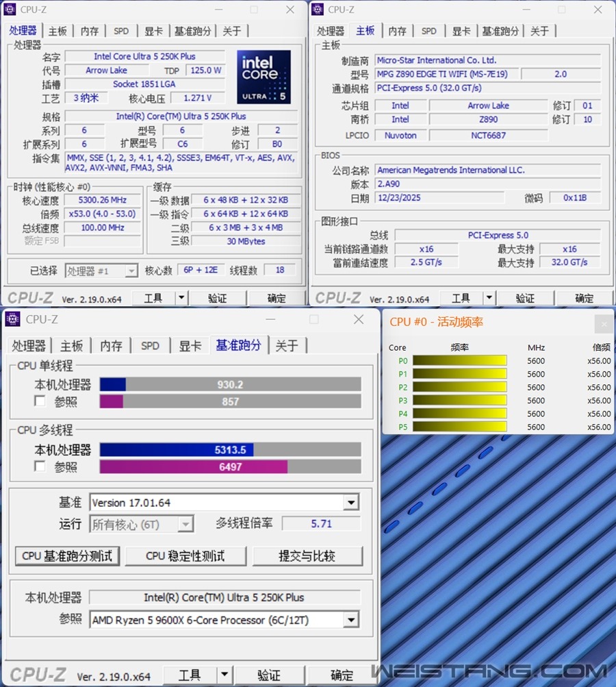Click the CPU-Z icon on the mainboard window
The width and height of the screenshot is (616, 687).
tap(319, 10)
